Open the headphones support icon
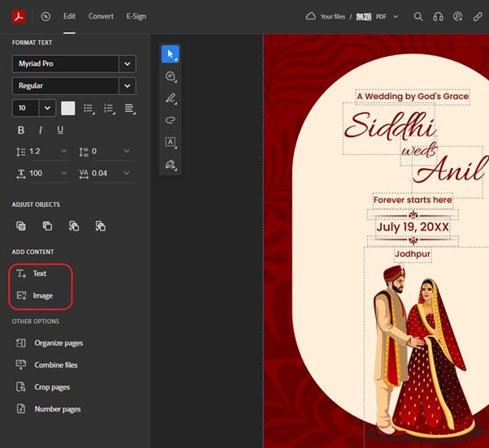 439,16
